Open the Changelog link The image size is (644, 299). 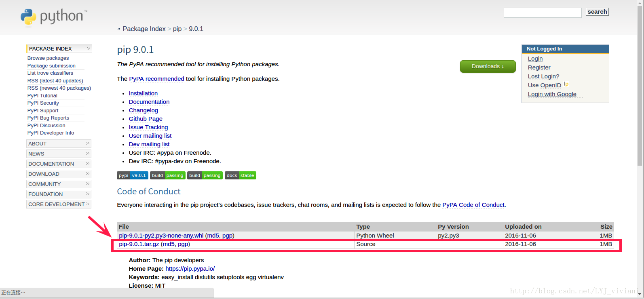(143, 110)
